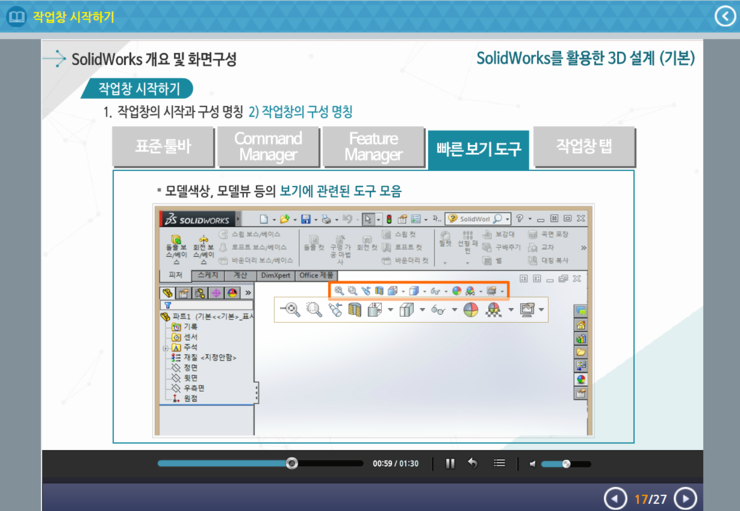Click the replay arrow in player bar
The image size is (740, 511).
(472, 463)
